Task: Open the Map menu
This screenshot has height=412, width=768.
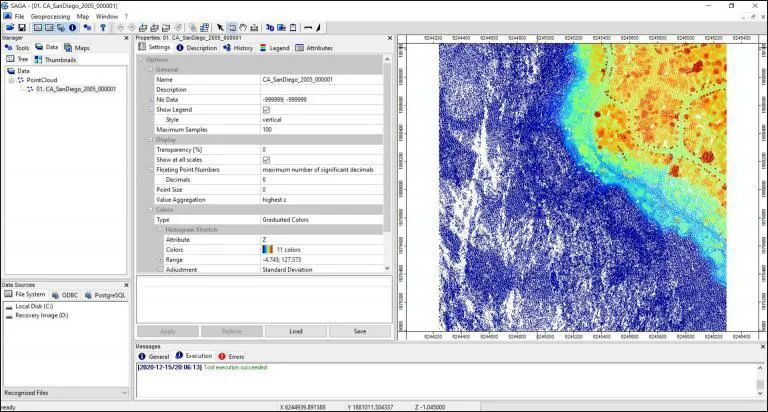Action: coord(83,16)
